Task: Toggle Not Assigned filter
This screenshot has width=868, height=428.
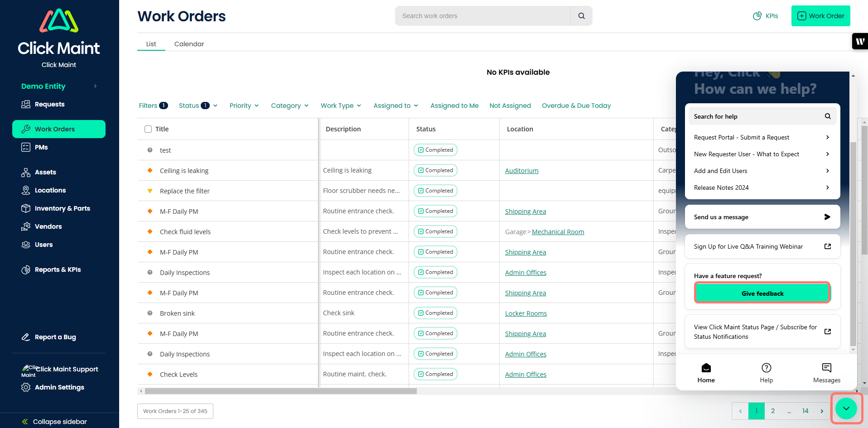Action: (x=510, y=106)
